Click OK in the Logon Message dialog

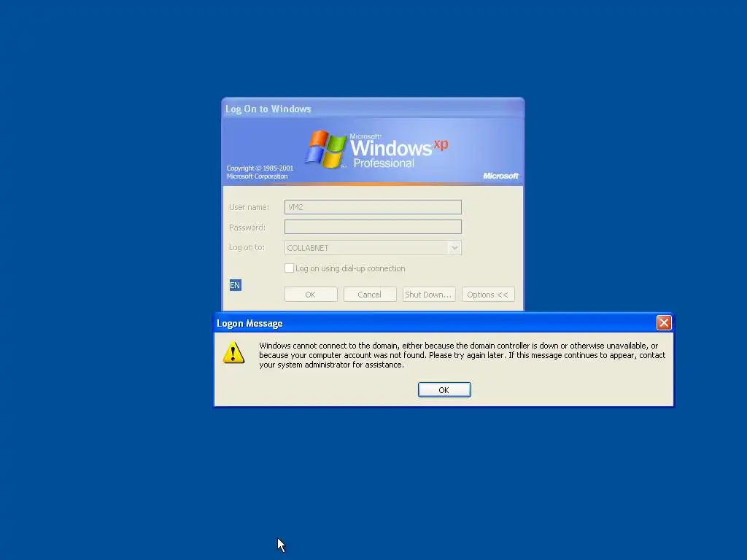(x=444, y=389)
